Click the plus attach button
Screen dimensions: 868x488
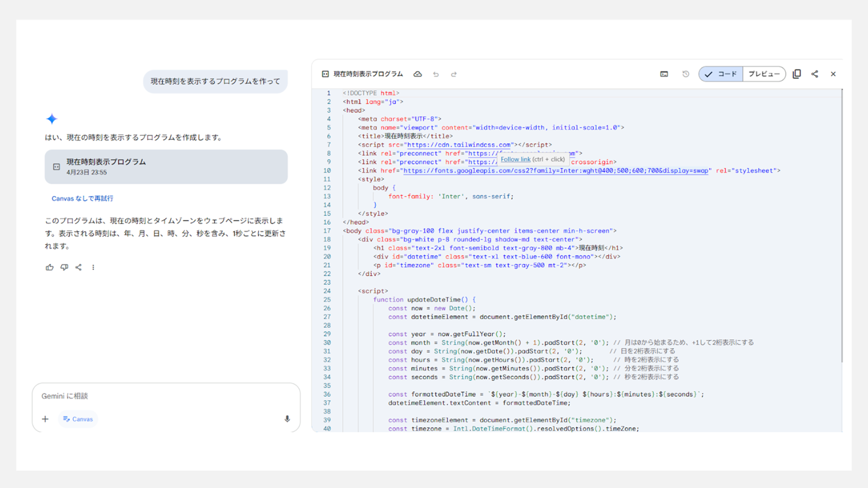(45, 419)
